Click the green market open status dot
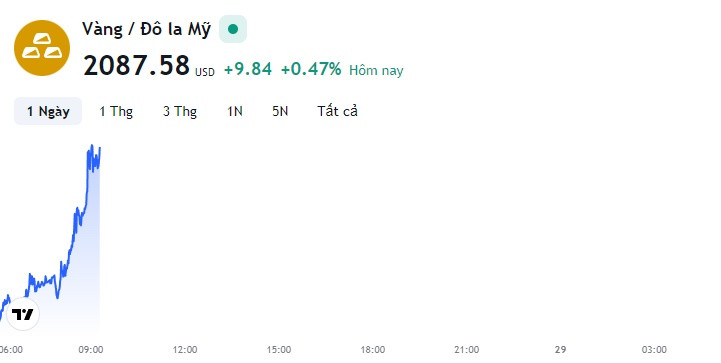Viewport: 721px width, 363px height. 233,29
